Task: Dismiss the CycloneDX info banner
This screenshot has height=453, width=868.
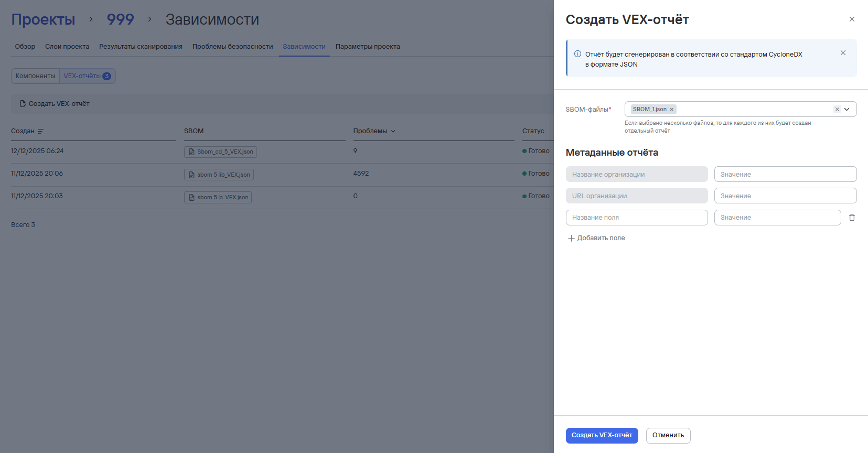Action: click(843, 53)
